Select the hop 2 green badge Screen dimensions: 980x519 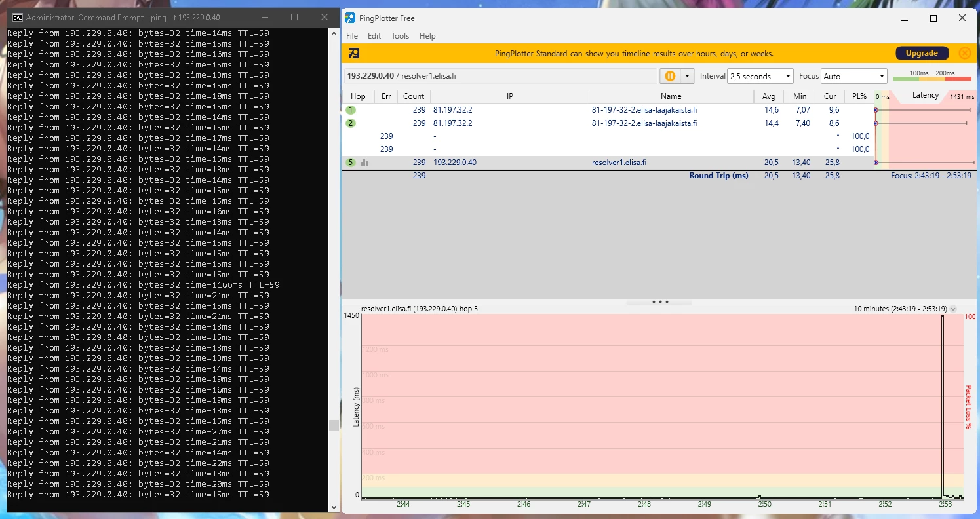(x=351, y=123)
